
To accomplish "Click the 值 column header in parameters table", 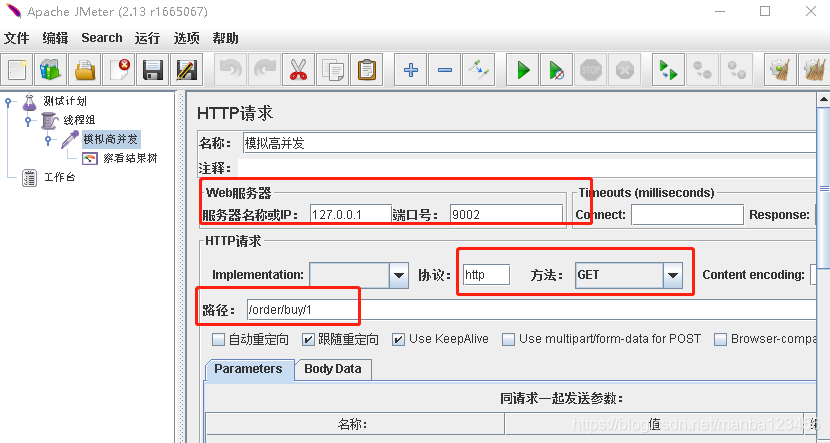I will pyautogui.click(x=654, y=424).
